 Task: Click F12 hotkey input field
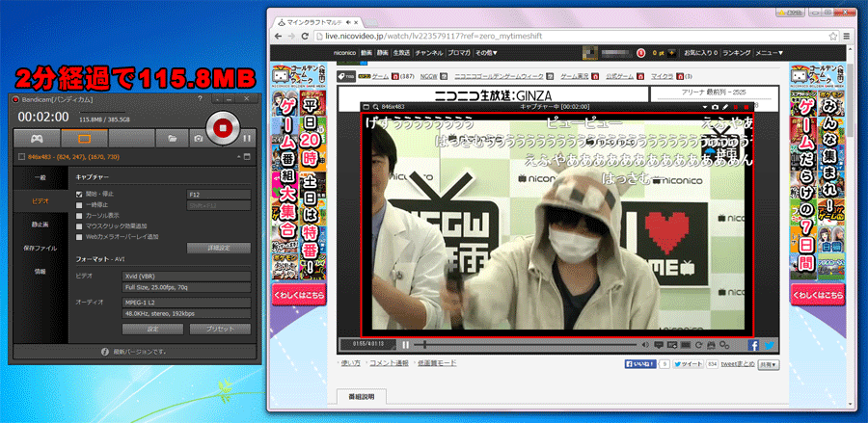219,195
